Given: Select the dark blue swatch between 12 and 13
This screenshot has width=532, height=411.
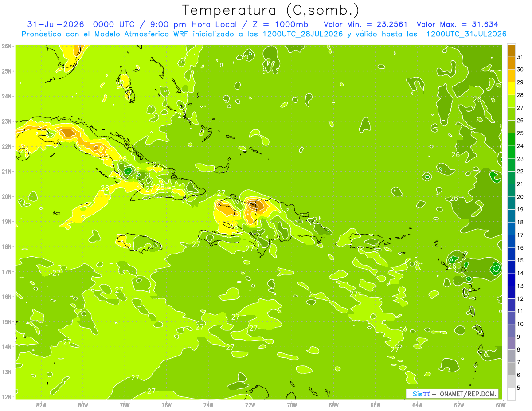Looking at the screenshot, I should pyautogui.click(x=511, y=292).
